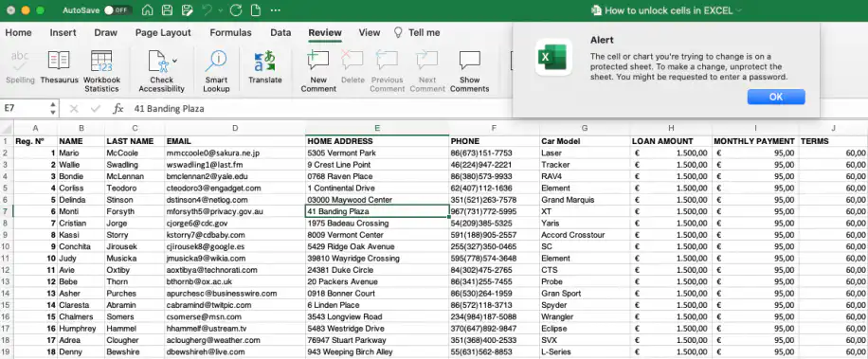Click the Save floppy-disk icon
The image size is (868, 359).
click(167, 10)
